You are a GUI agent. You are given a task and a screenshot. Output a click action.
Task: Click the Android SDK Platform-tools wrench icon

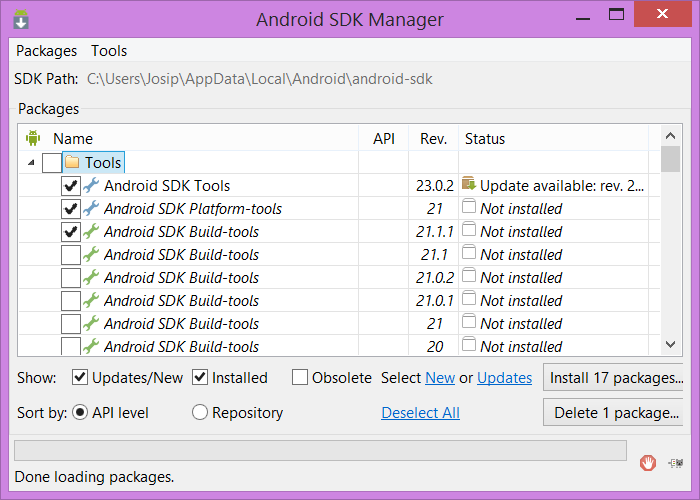click(x=92, y=208)
